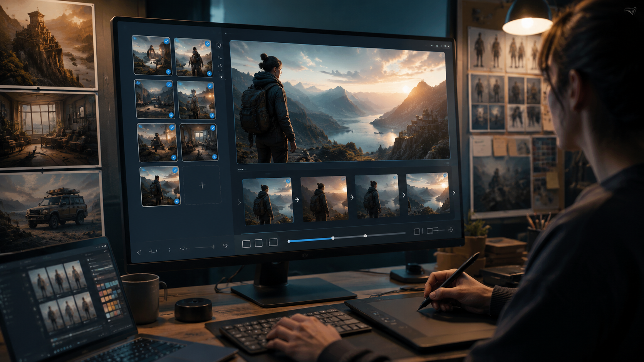The height and width of the screenshot is (362, 644).
Task: Select the third timeline frame
Action: 377,197
